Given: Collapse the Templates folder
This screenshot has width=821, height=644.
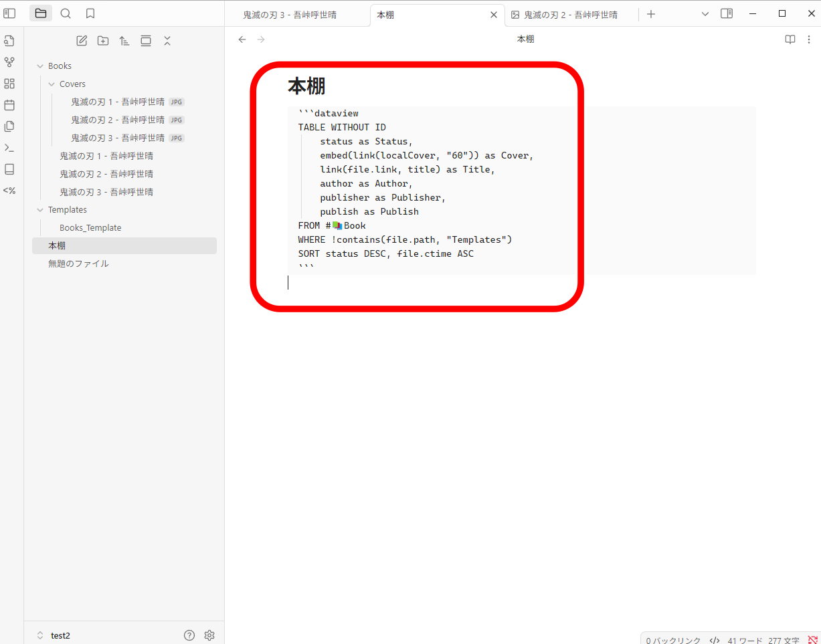Looking at the screenshot, I should click(41, 210).
